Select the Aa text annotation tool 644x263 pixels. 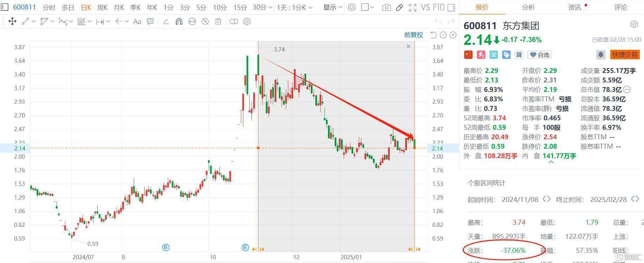tap(137, 21)
